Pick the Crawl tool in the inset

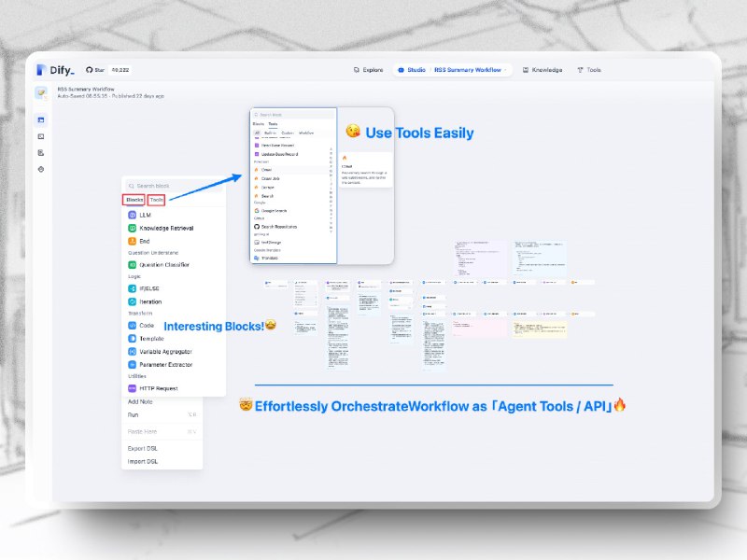click(x=289, y=170)
